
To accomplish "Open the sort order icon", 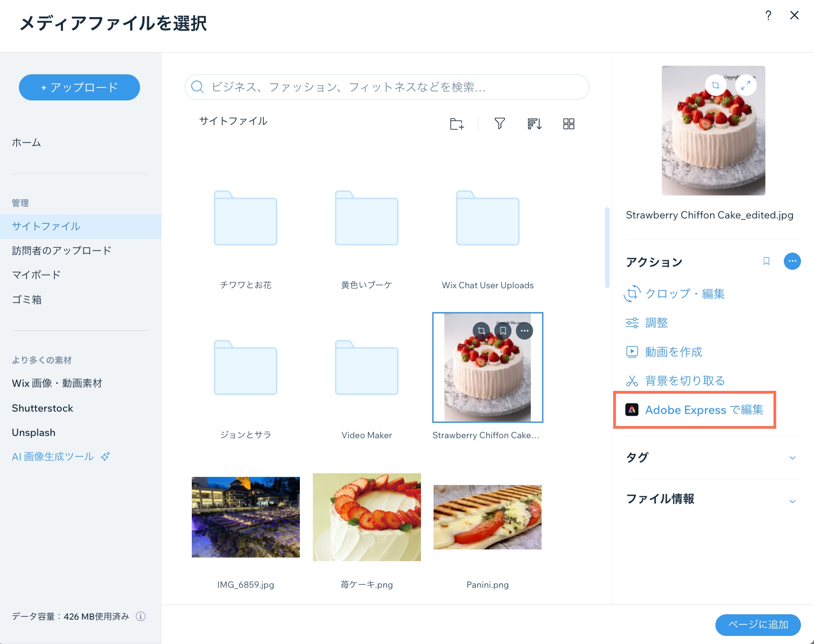I will pyautogui.click(x=534, y=123).
